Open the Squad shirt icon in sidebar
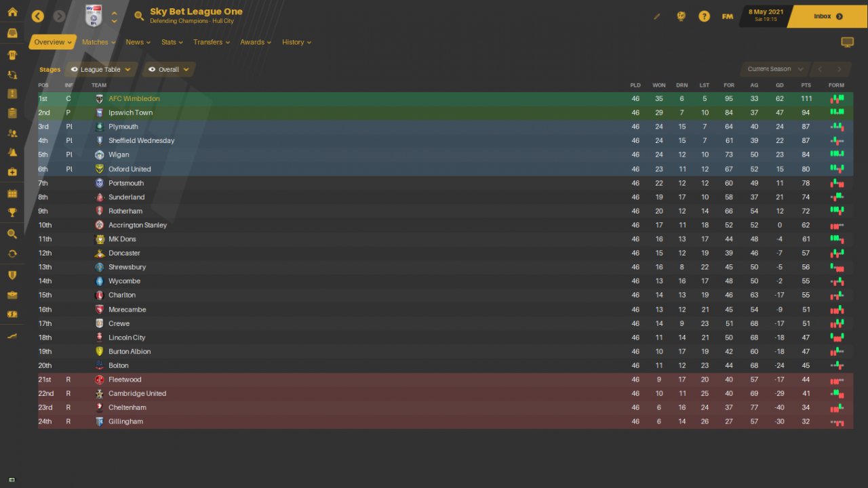The height and width of the screenshot is (488, 868). tap(12, 54)
